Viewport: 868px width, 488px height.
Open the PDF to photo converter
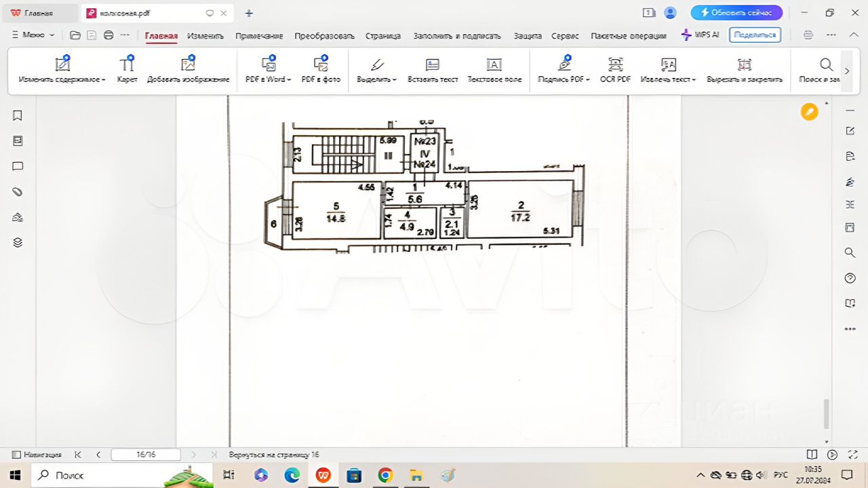321,71
